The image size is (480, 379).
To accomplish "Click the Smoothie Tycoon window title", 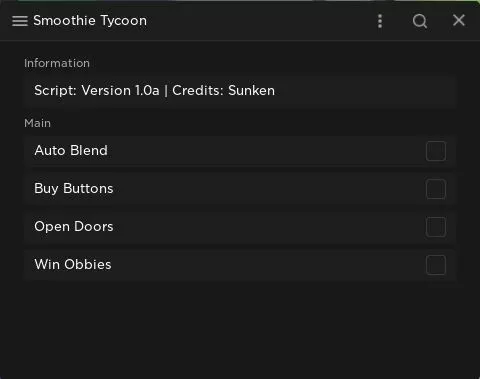I will click(x=90, y=21).
